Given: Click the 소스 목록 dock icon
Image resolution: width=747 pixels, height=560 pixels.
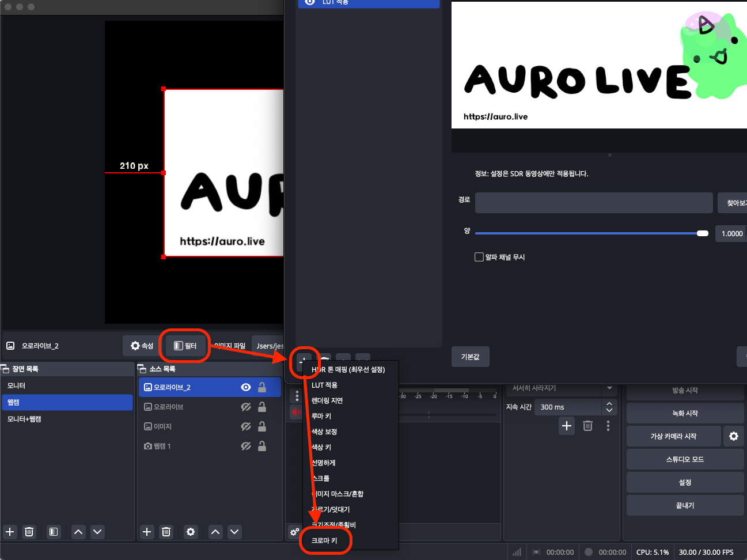Looking at the screenshot, I should coord(142,369).
